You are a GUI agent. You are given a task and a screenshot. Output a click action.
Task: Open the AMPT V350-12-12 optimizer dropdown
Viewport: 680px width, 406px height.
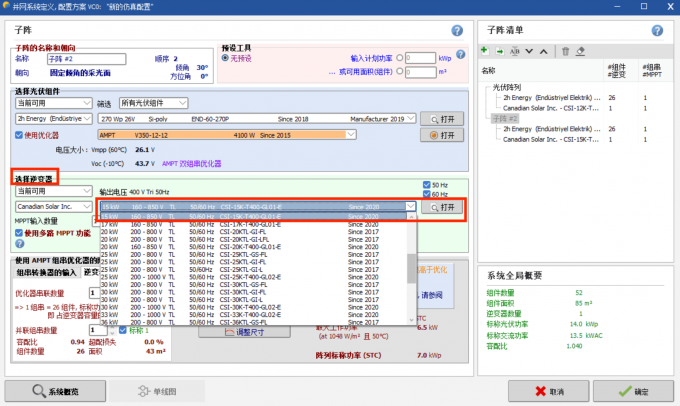[227, 135]
